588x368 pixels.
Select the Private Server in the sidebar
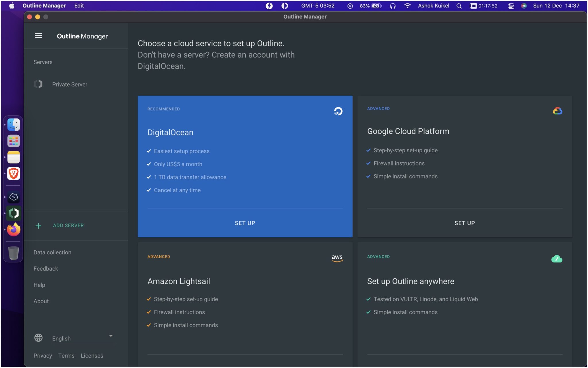click(69, 84)
